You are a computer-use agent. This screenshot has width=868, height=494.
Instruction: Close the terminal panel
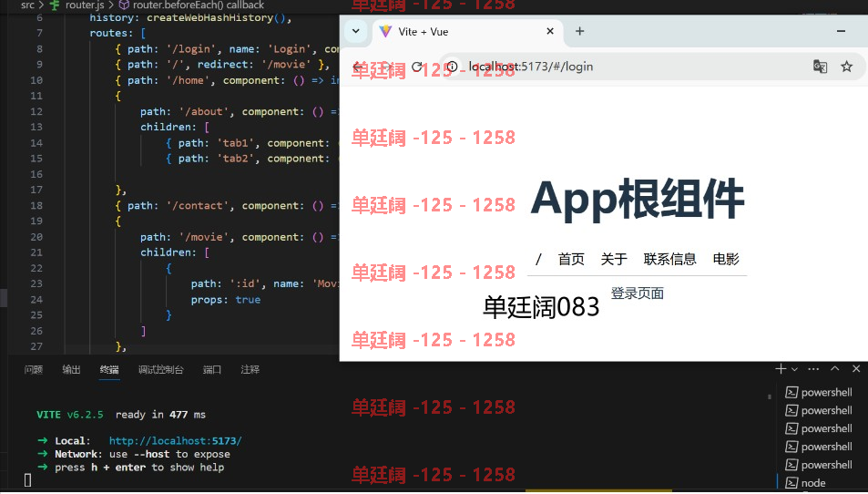[856, 369]
